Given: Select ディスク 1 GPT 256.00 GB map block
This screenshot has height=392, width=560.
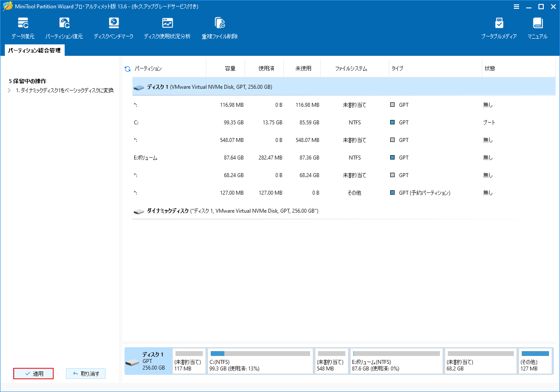Looking at the screenshot, I should (148, 361).
